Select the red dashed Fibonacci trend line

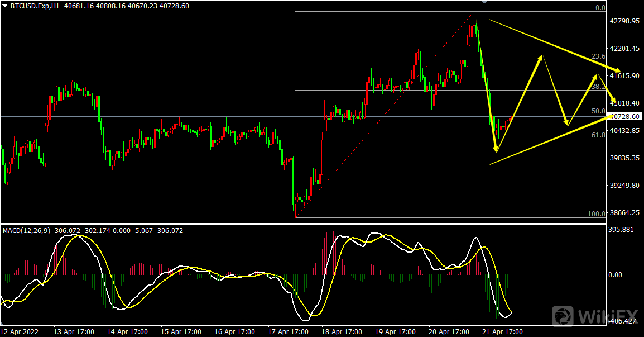pyautogui.click(x=385, y=114)
